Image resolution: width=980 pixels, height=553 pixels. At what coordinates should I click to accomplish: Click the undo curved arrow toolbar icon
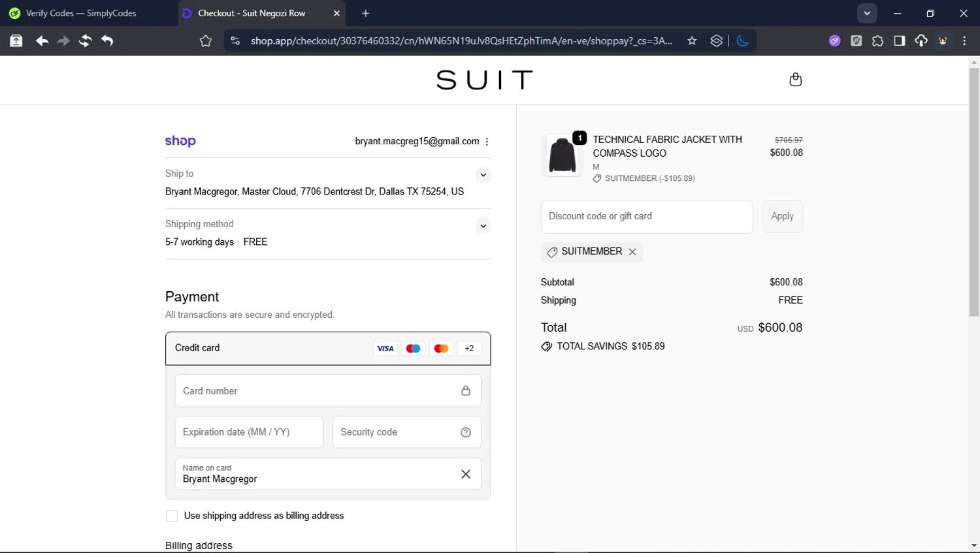(107, 41)
